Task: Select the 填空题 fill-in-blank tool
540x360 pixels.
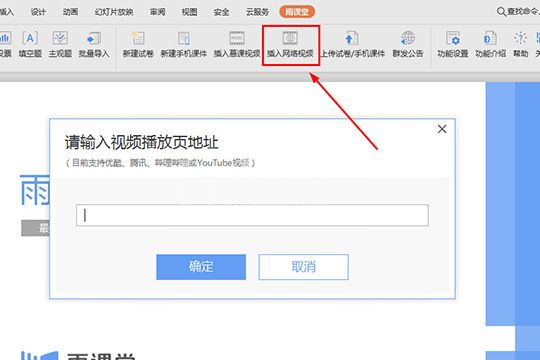Action: pyautogui.click(x=30, y=44)
